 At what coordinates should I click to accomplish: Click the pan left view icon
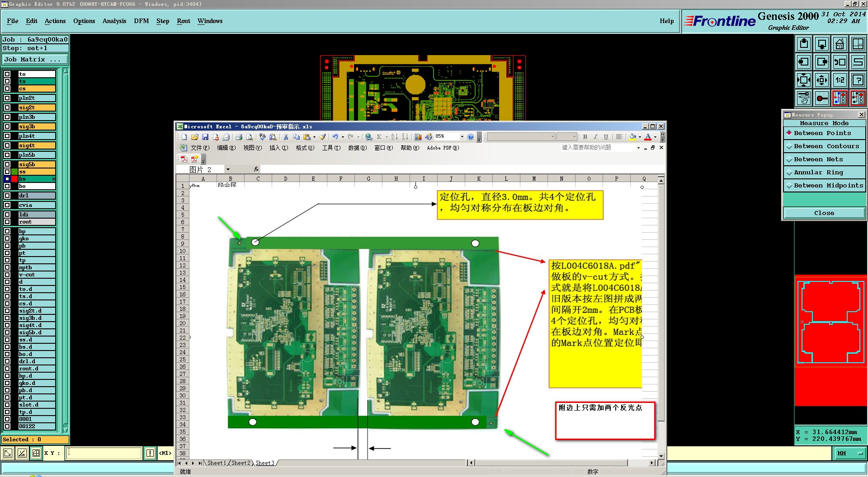click(x=804, y=62)
